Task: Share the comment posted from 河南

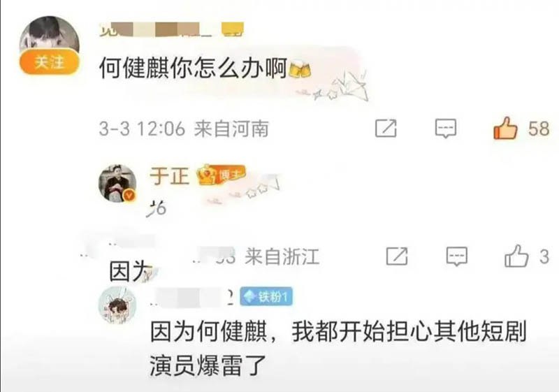Action: coord(386,129)
